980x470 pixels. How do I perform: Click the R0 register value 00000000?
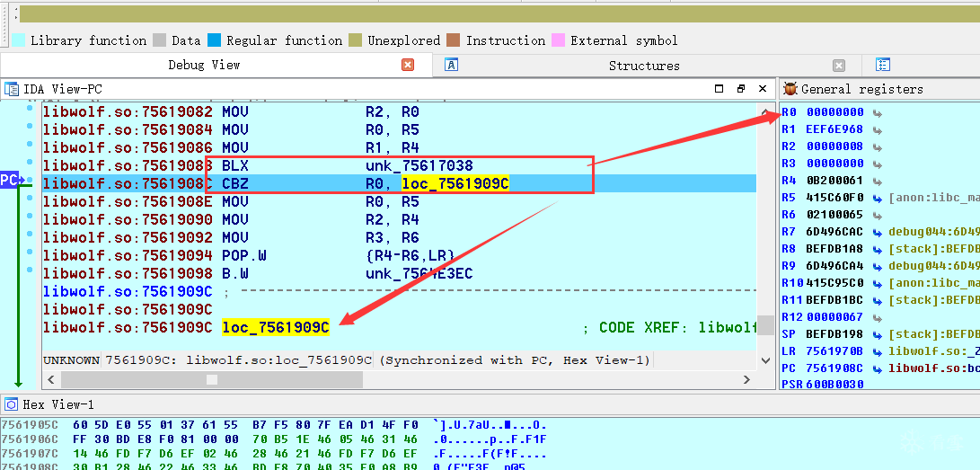pos(835,112)
